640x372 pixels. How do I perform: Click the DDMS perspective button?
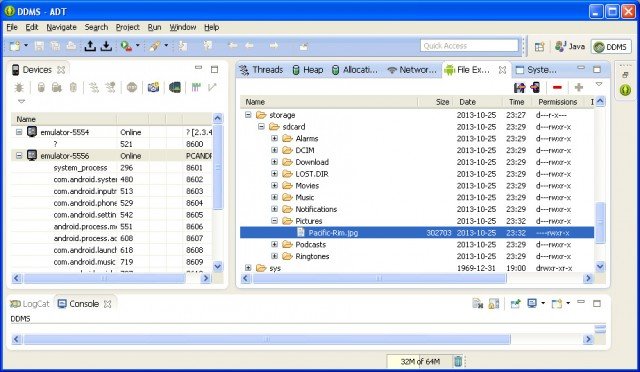[611, 47]
